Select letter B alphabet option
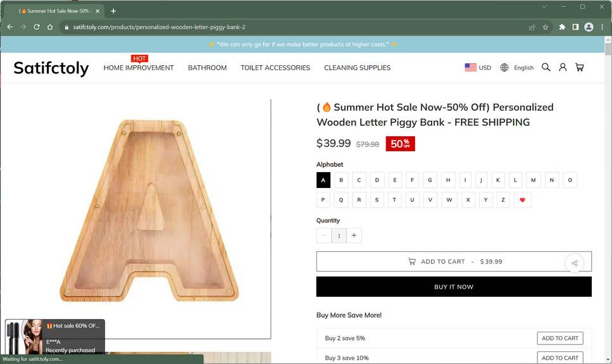This screenshot has height=364, width=612. pos(341,180)
